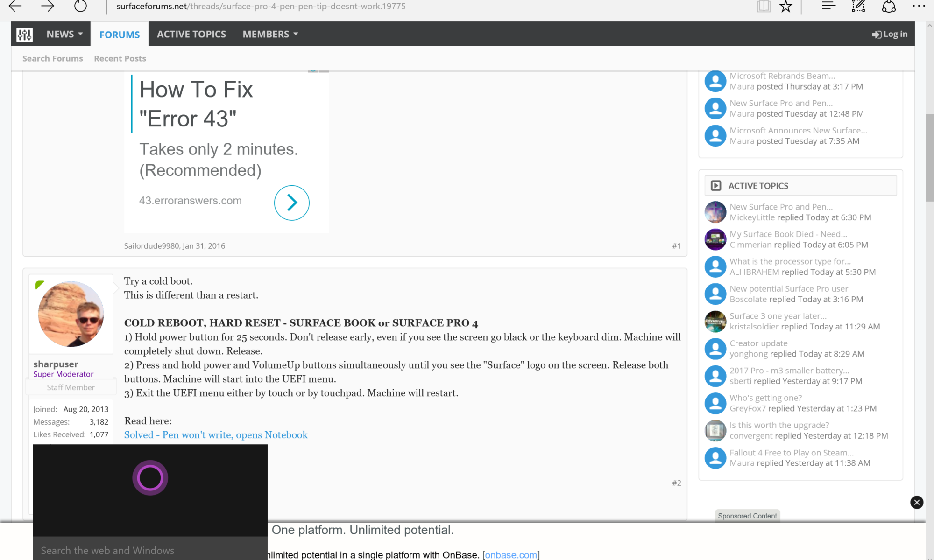Open Fallout 4 Free to Play topic

[792, 453]
